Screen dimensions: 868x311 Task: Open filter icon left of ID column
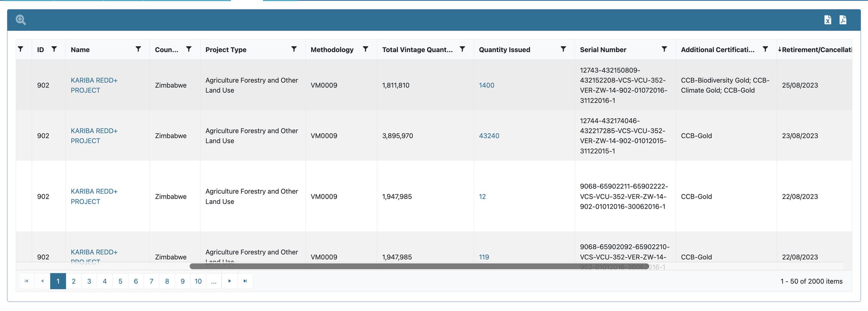click(x=20, y=49)
